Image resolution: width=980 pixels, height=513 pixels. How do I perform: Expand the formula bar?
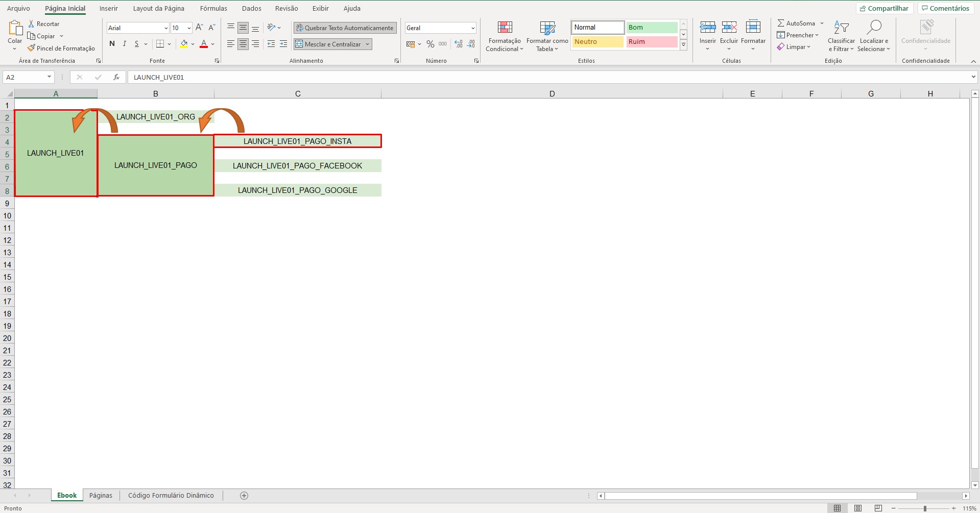(x=973, y=77)
